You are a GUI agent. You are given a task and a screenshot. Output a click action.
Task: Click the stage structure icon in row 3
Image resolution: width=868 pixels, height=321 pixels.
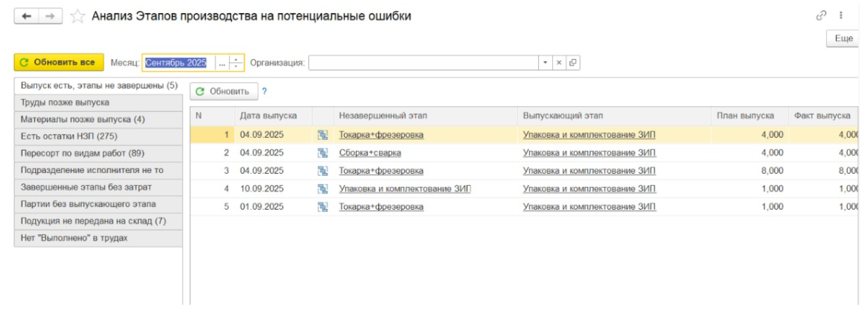pyautogui.click(x=323, y=170)
